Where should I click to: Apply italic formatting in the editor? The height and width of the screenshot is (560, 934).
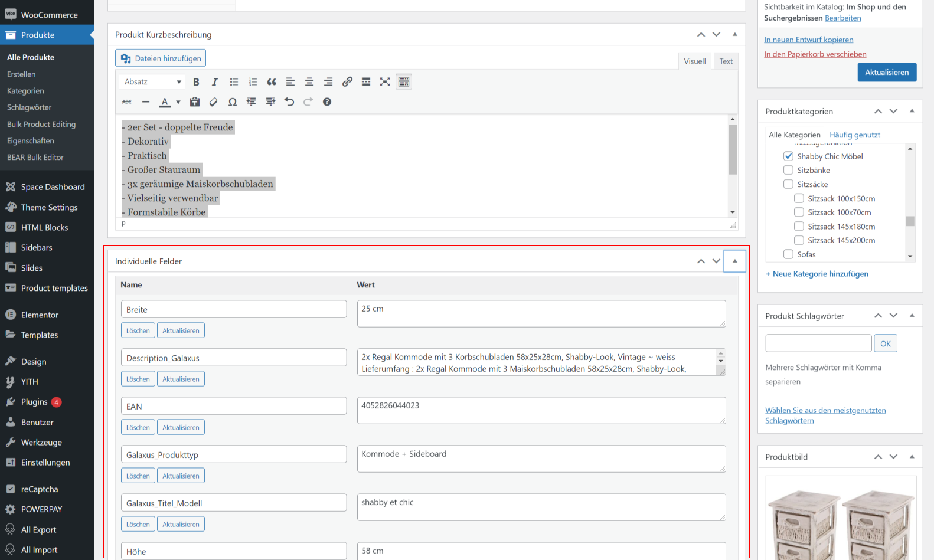tap(215, 82)
